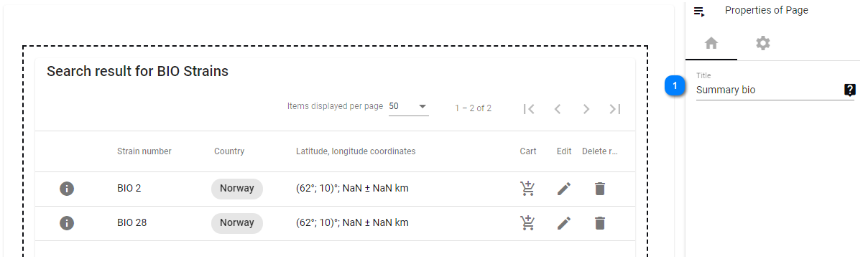Open info for strain BIO 2
Image resolution: width=868 pixels, height=259 pixels.
point(67,189)
